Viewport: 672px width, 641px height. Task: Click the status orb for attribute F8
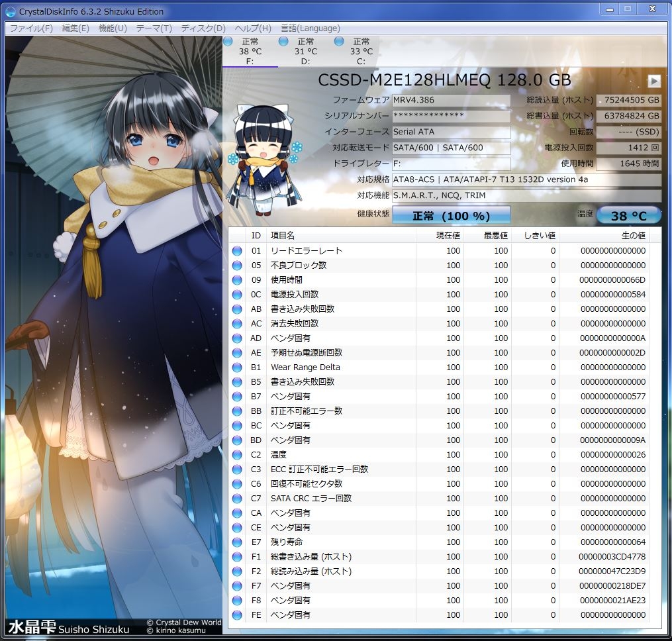click(237, 601)
